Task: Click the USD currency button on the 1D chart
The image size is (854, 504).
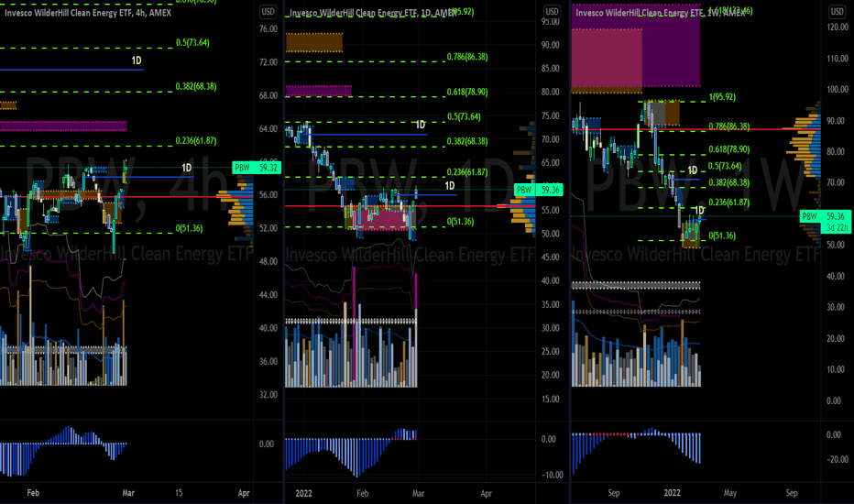Action: 552,11
